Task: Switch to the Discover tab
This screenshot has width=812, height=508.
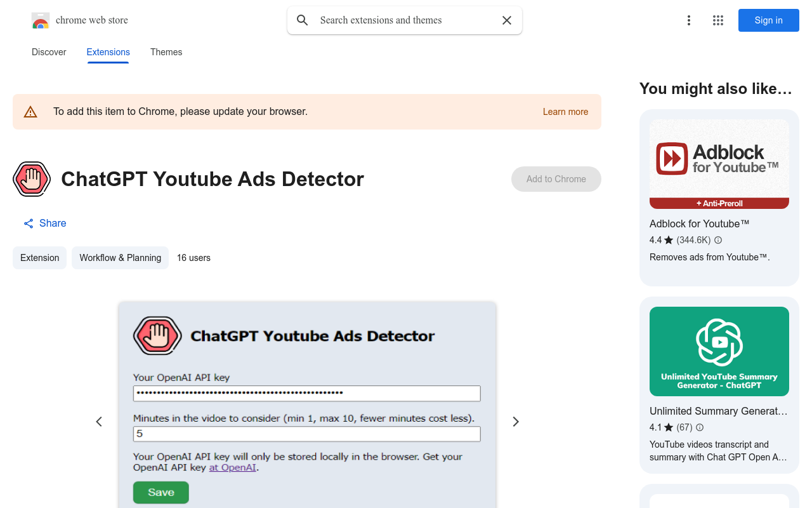Action: pyautogui.click(x=49, y=52)
